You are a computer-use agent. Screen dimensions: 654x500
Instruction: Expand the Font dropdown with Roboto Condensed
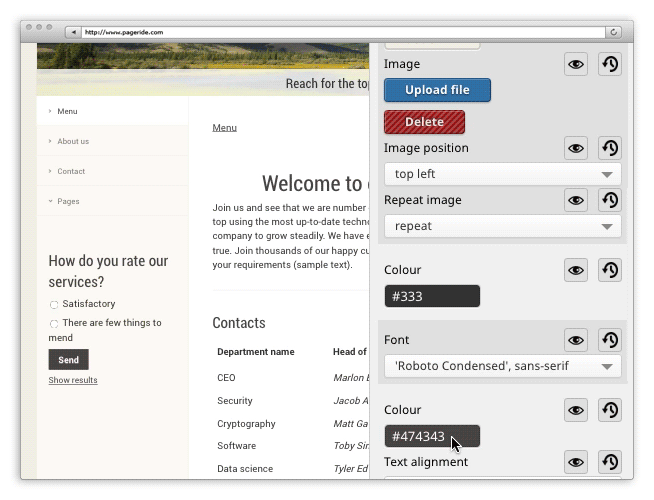[x=502, y=366]
